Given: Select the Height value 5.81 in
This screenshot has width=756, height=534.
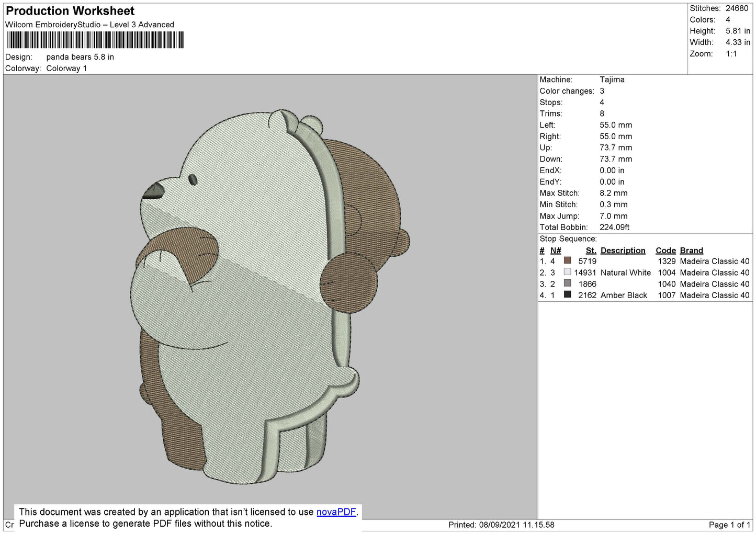Looking at the screenshot, I should pyautogui.click(x=738, y=31).
